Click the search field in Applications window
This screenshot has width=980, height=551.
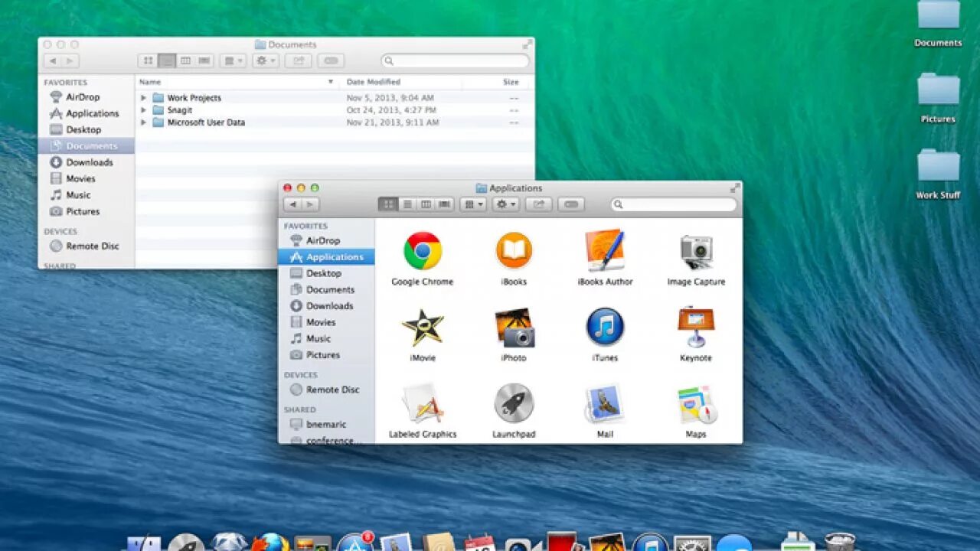pos(674,204)
